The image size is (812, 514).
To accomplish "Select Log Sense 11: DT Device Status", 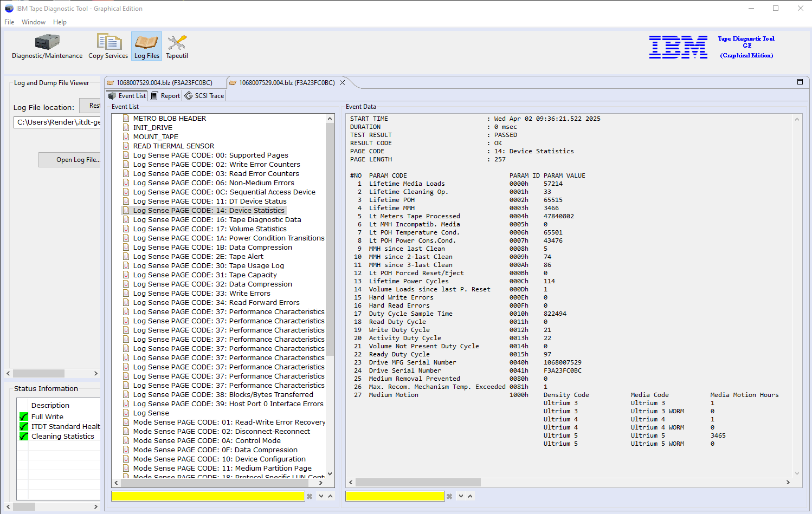I will tap(210, 201).
